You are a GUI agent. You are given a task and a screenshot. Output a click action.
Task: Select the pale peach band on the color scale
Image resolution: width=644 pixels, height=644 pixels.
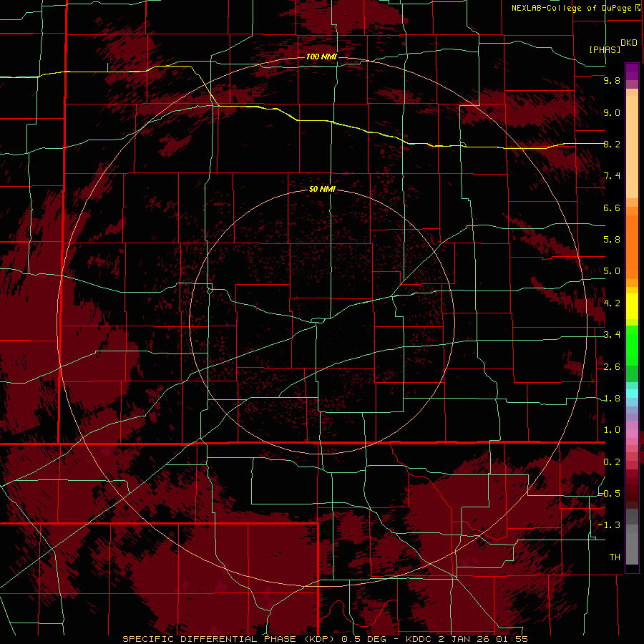pyautogui.click(x=632, y=148)
